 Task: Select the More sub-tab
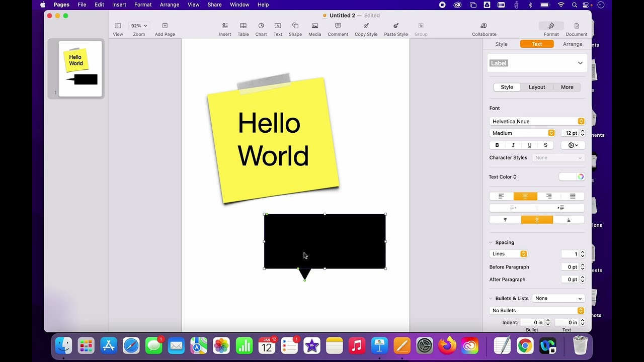point(567,87)
